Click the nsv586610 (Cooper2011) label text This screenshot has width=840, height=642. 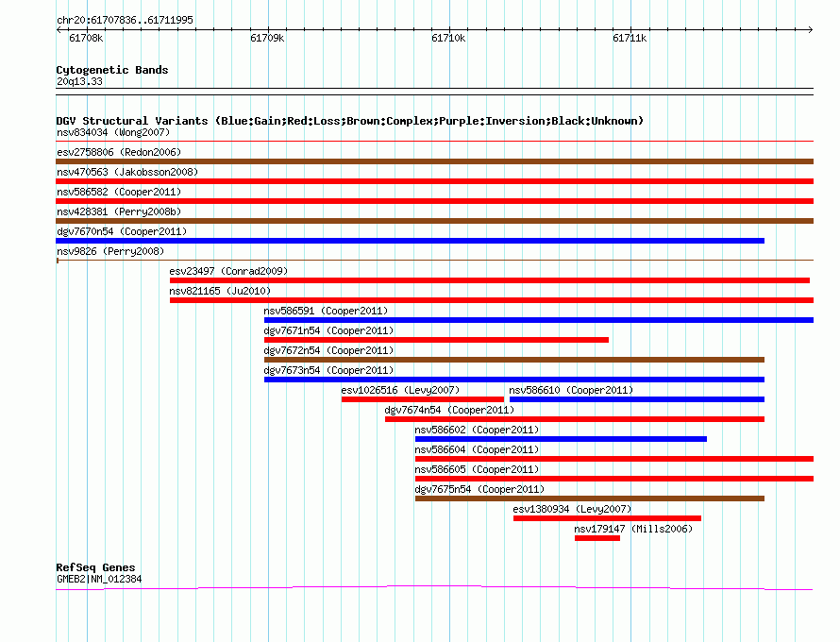point(571,390)
